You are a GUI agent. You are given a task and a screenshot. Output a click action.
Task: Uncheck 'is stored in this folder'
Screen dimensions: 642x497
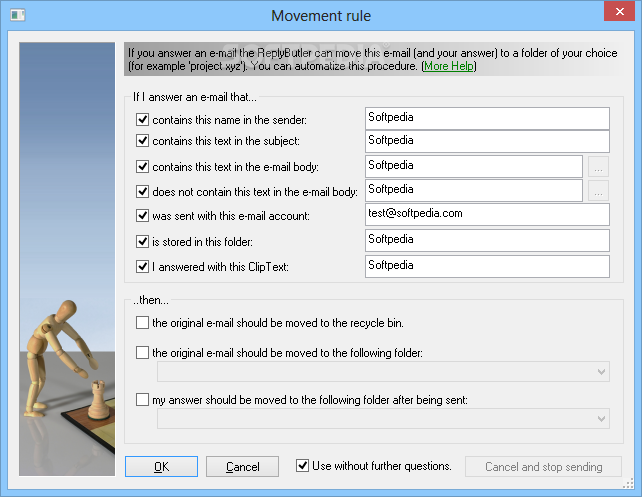[142, 242]
